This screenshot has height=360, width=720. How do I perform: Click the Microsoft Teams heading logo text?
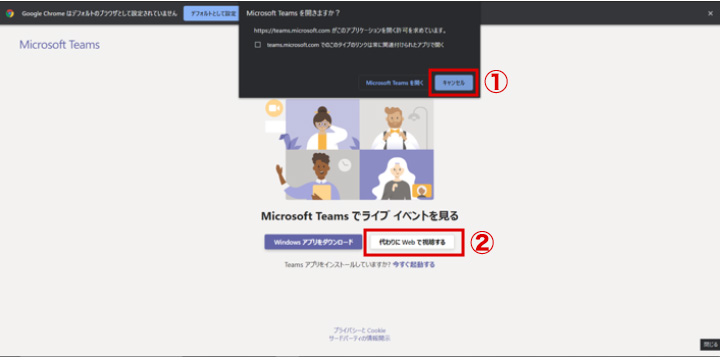tap(59, 45)
